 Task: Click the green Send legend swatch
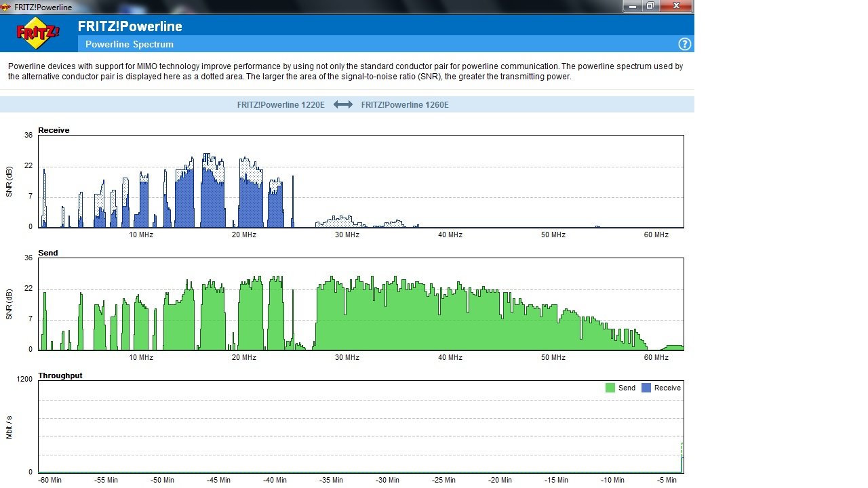(x=610, y=388)
